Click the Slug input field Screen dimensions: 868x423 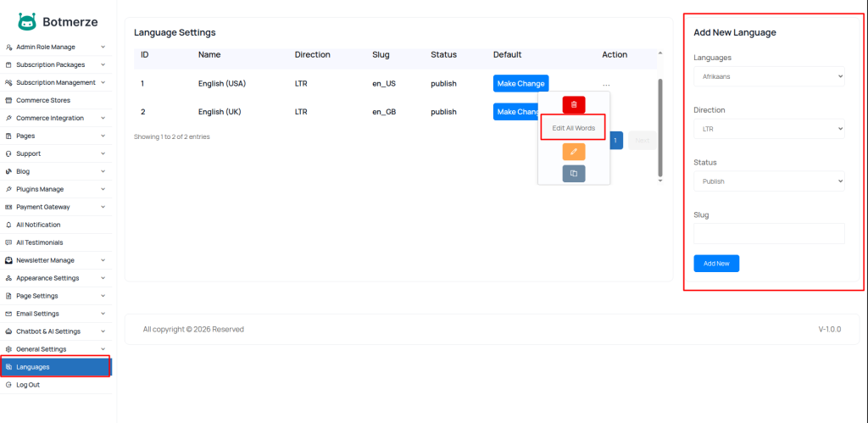(769, 234)
